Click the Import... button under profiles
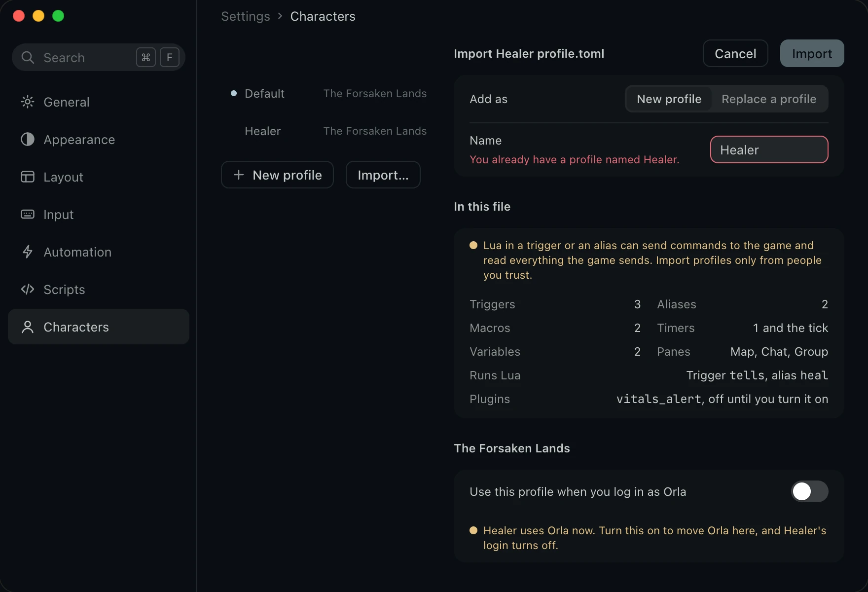This screenshot has width=868, height=592. pyautogui.click(x=383, y=175)
